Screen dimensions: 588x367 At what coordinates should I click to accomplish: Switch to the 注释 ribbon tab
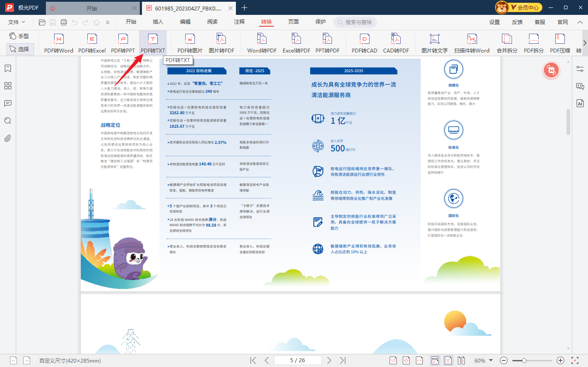[239, 21]
